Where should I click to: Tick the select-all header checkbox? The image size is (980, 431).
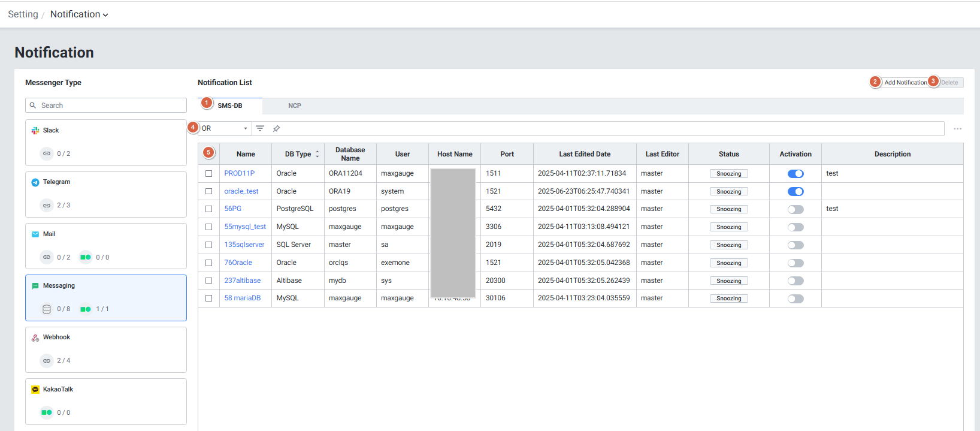208,153
